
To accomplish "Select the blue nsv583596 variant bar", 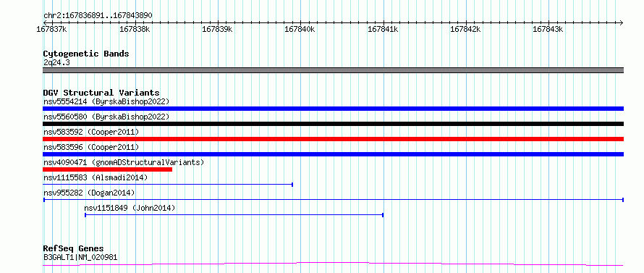I will (x=333, y=154).
